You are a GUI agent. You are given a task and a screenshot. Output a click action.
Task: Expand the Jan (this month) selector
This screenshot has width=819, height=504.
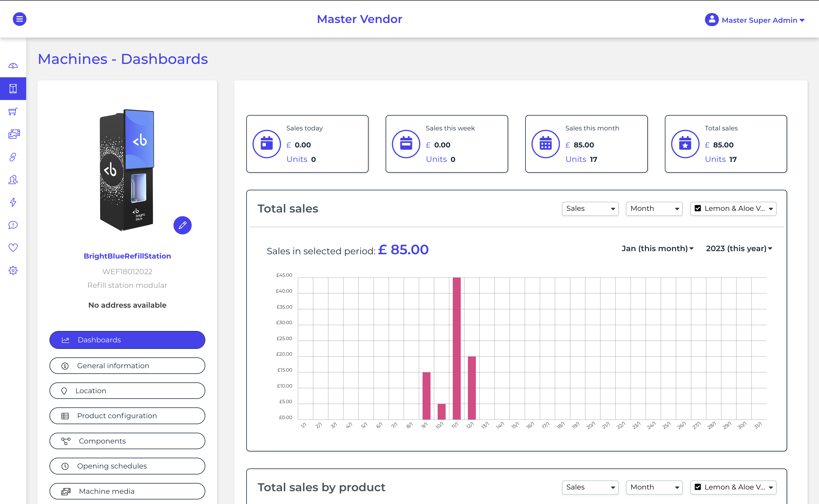(657, 248)
